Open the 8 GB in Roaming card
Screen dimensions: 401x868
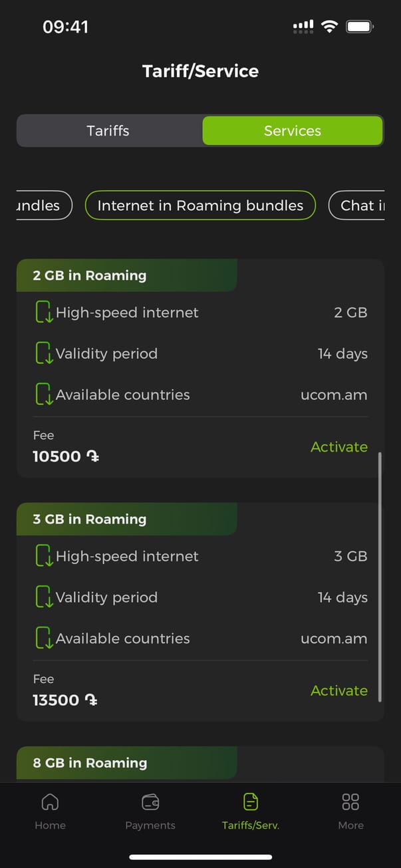click(90, 763)
